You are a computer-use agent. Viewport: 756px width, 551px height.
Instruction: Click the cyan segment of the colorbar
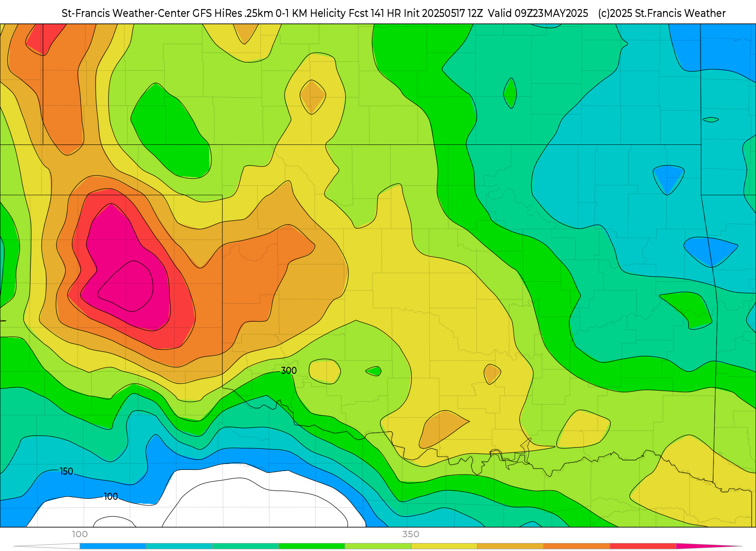pos(179,546)
